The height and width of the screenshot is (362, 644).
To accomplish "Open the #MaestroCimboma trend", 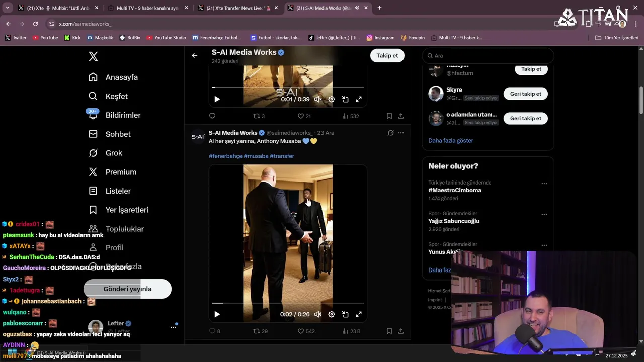I will (x=455, y=190).
